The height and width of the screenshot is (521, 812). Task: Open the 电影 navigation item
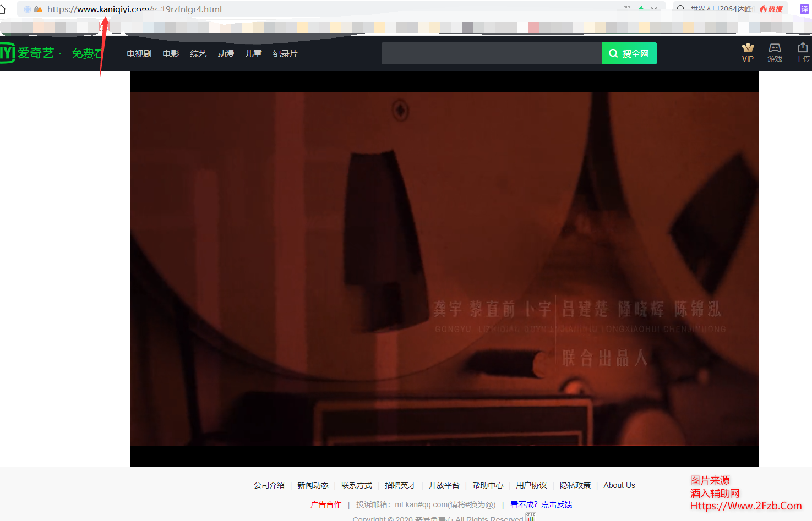[171, 53]
